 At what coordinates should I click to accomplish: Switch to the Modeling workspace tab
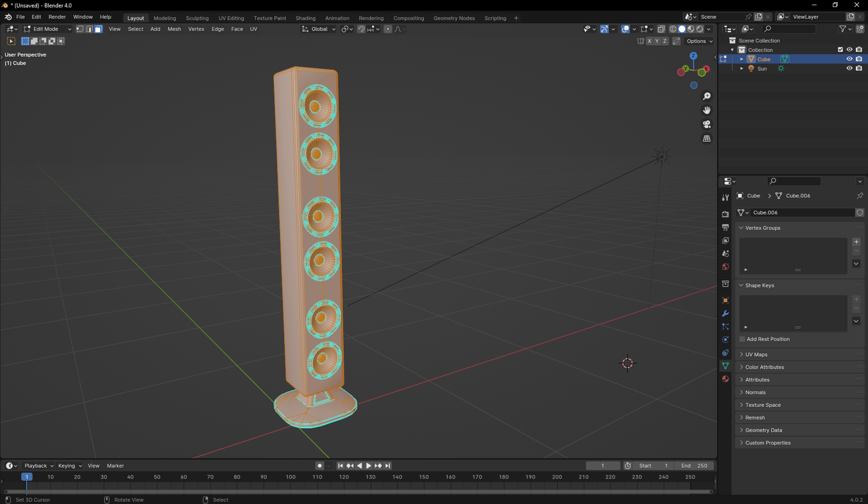[165, 18]
